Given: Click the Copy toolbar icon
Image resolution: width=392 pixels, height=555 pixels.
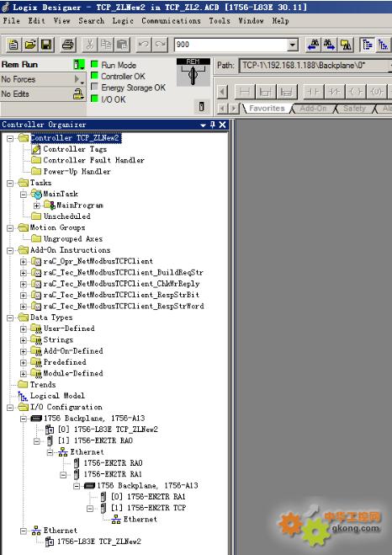Looking at the screenshot, I should pos(106,45).
